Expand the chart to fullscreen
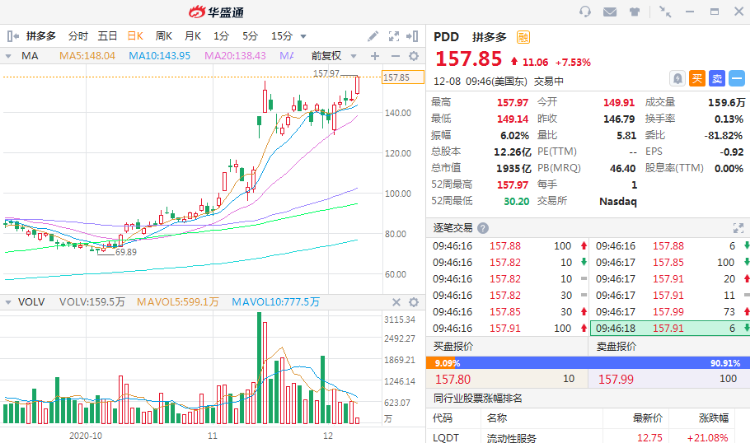This screenshot has width=750, height=443. coord(395,35)
